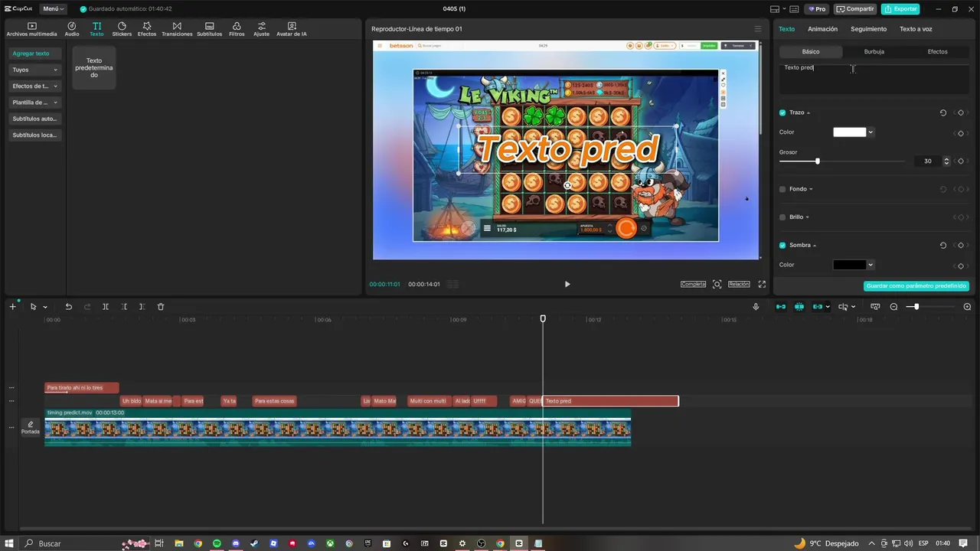The image size is (980, 551).
Task: Click the Portada cover edit button
Action: pyautogui.click(x=31, y=427)
